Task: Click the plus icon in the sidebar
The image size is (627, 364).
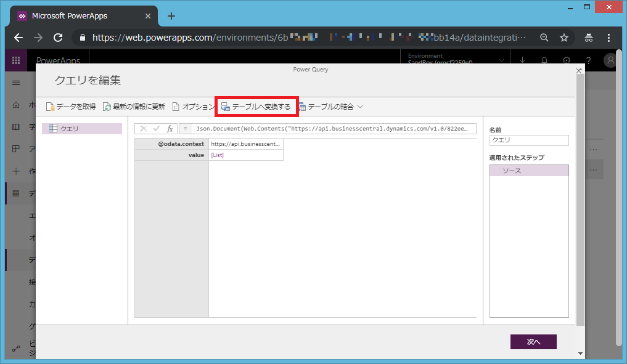Action: [x=16, y=171]
